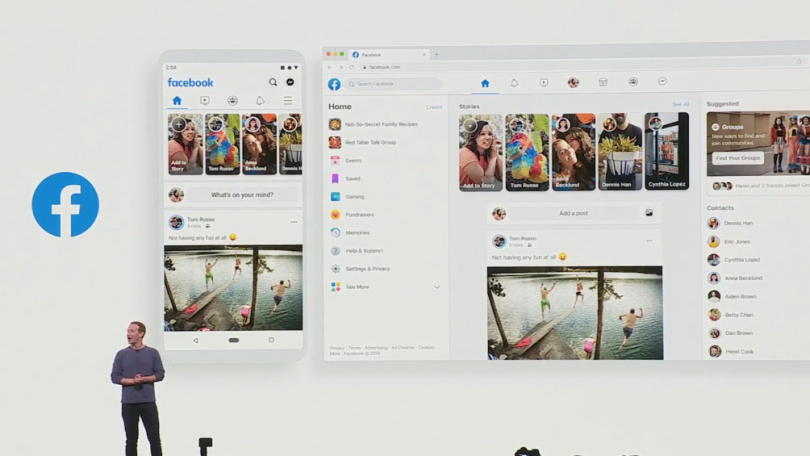Click the Find Your Groups button

(x=738, y=158)
